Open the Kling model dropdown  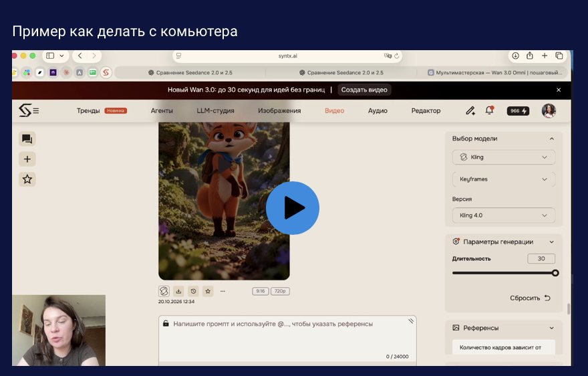pos(504,157)
